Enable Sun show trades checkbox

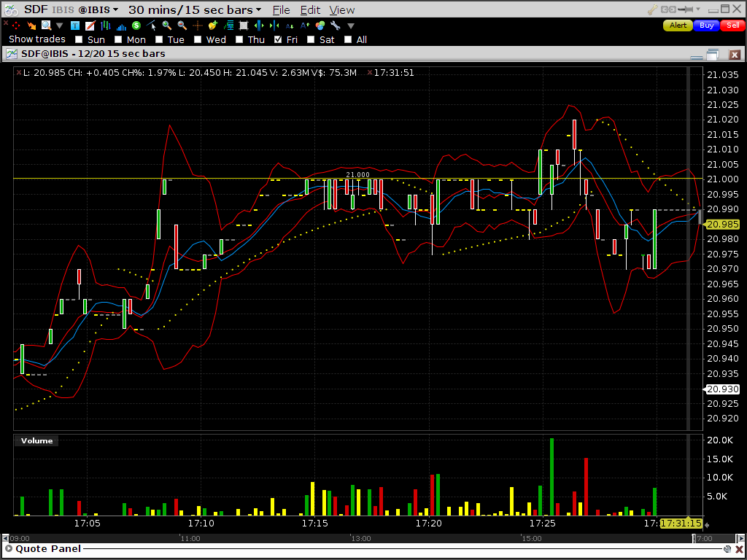point(79,39)
